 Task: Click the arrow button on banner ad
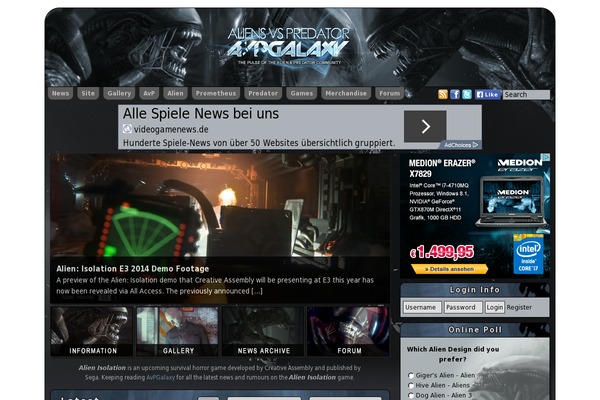coord(425,126)
